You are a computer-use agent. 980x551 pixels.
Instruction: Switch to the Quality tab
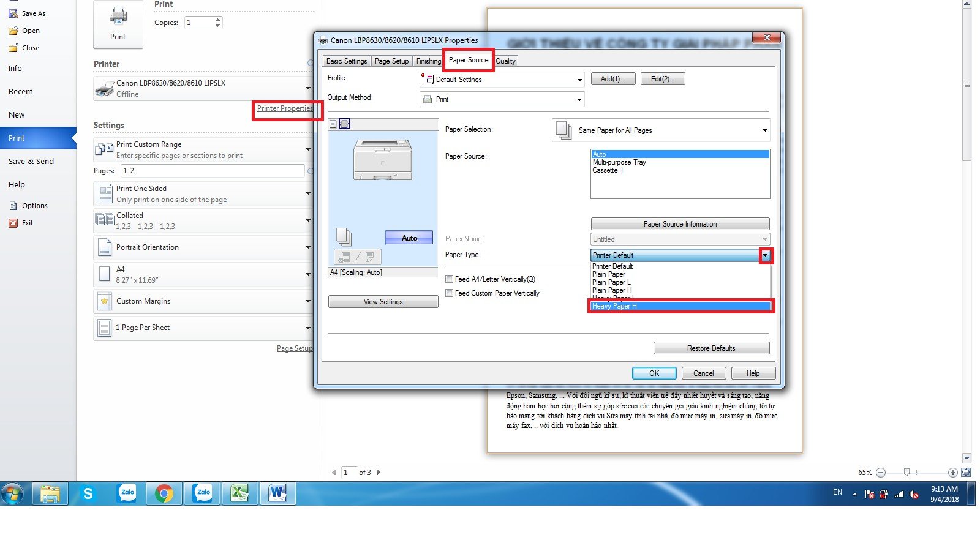click(x=505, y=61)
